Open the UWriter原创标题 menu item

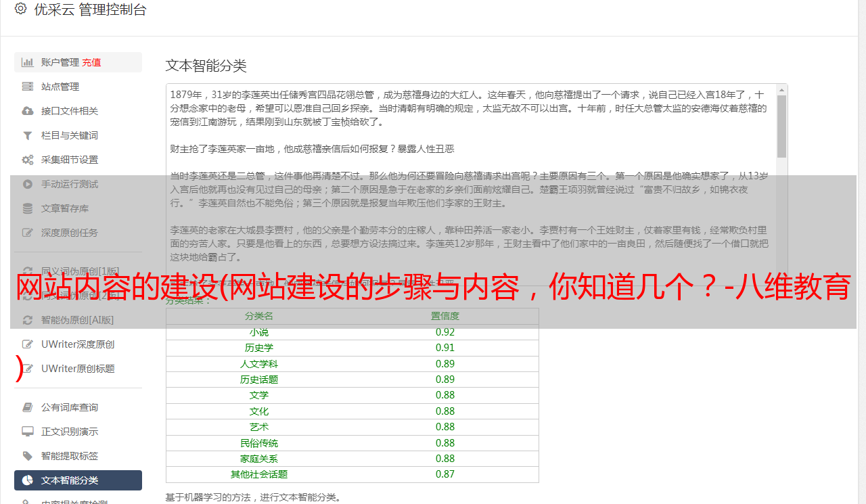pos(78,369)
